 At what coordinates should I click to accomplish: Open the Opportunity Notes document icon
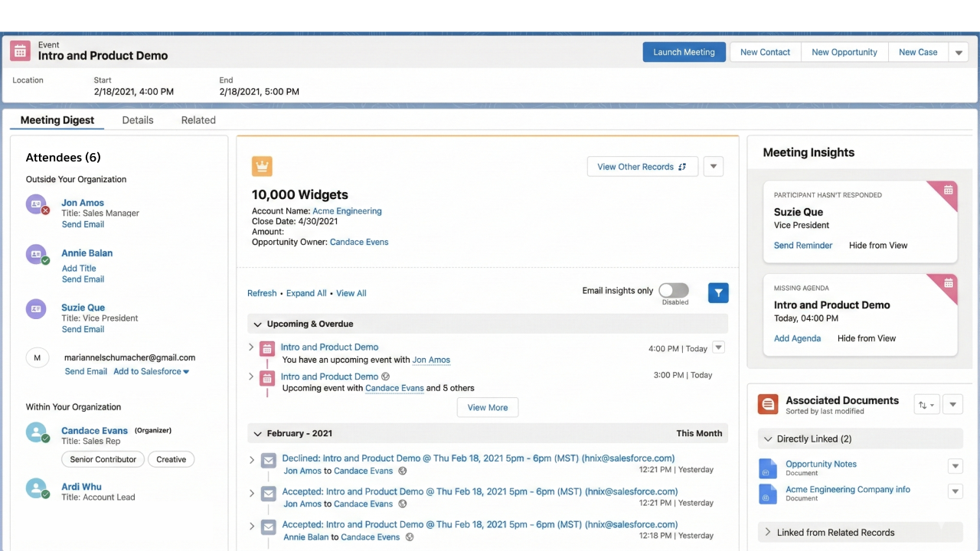click(x=767, y=468)
